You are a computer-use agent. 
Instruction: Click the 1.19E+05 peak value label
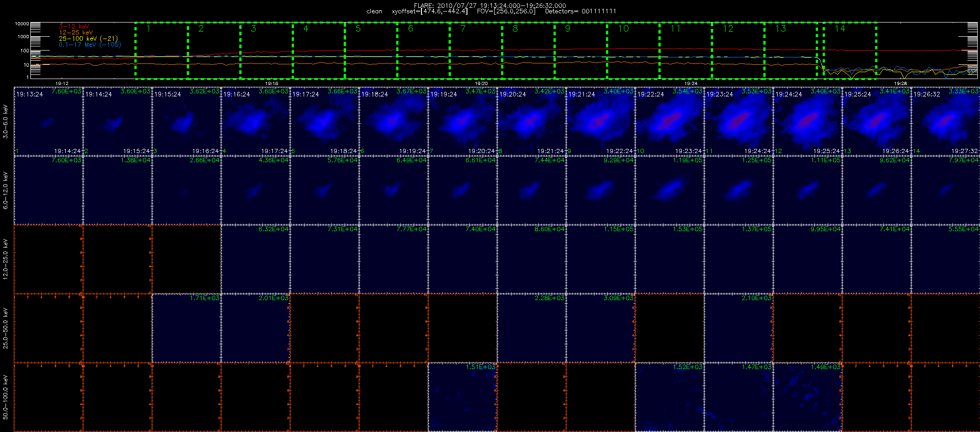click(x=688, y=160)
